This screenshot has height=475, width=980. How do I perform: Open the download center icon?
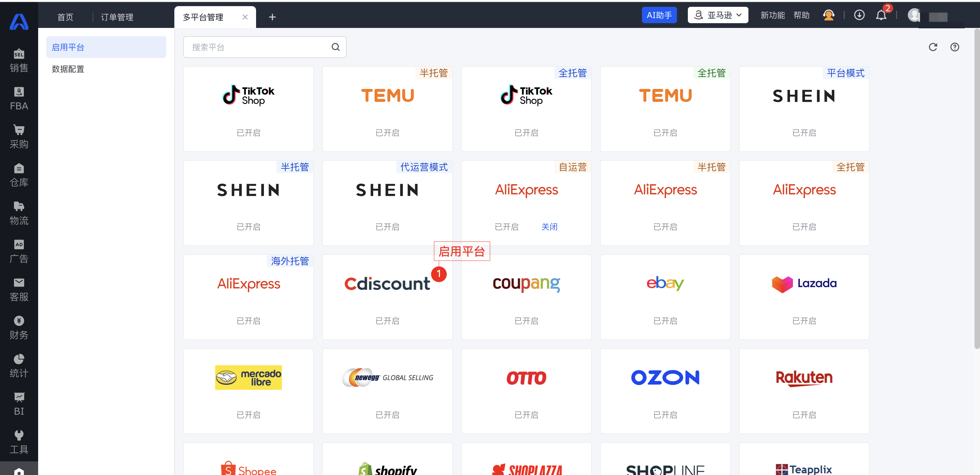(859, 15)
